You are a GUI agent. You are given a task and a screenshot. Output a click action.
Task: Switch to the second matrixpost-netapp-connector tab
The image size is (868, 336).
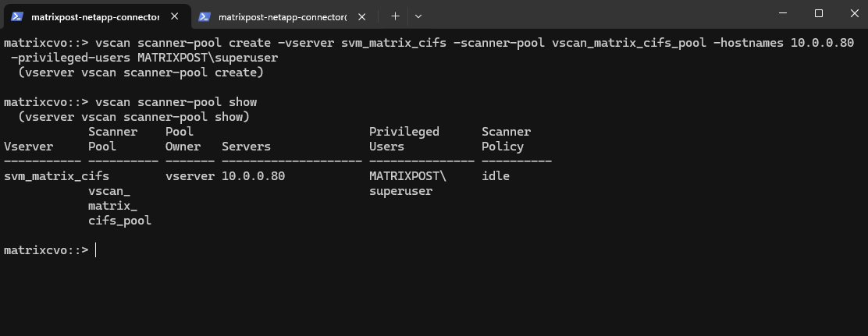[x=283, y=16]
